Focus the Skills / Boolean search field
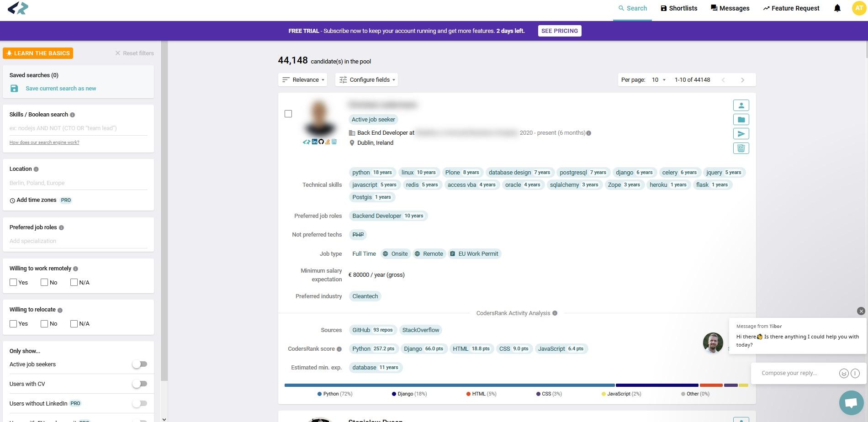 click(x=79, y=128)
